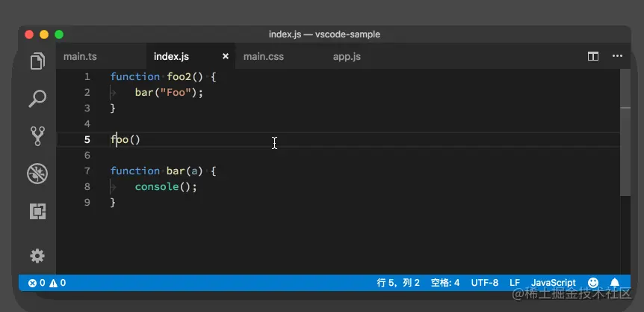The width and height of the screenshot is (644, 312).
Task: Click the closing brace on line 9
Action: click(x=113, y=203)
